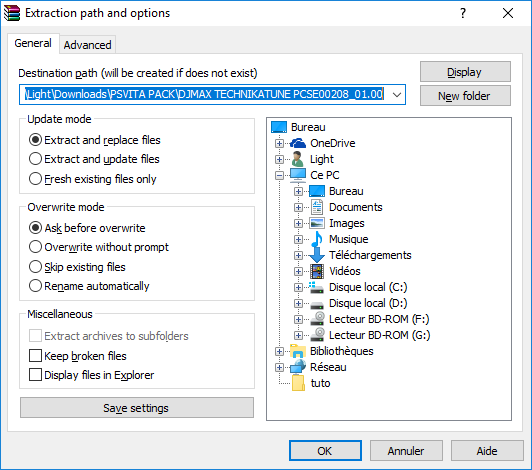Click the Vidéos film strip icon
532x470 pixels.
317,271
